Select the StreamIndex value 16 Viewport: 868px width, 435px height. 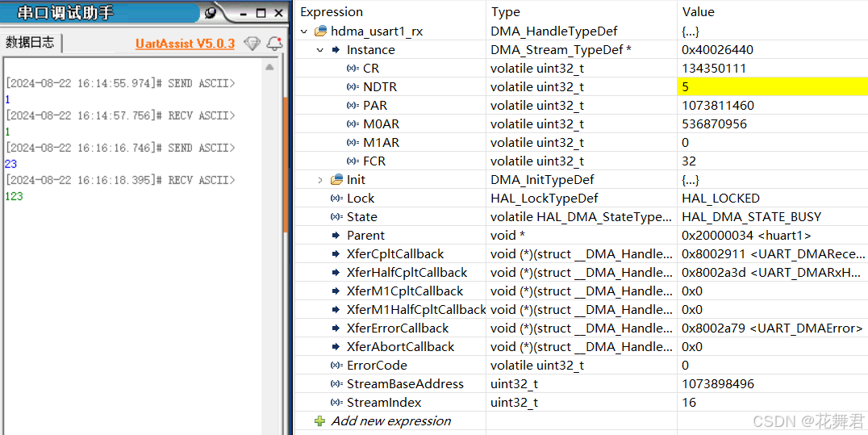tap(689, 402)
